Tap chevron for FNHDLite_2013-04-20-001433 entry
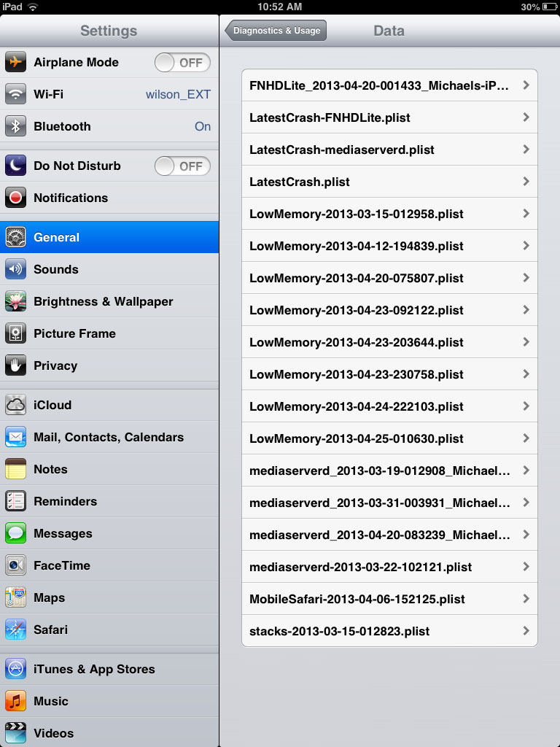The height and width of the screenshot is (747, 560). click(x=526, y=85)
